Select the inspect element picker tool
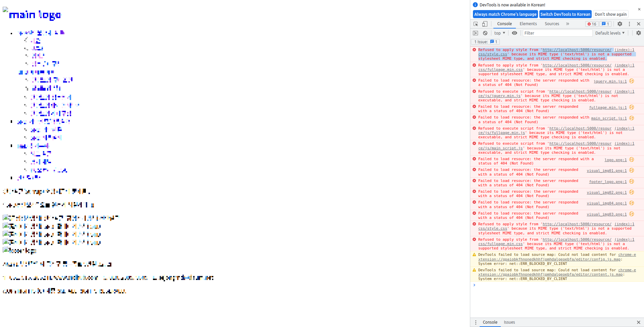 (476, 24)
